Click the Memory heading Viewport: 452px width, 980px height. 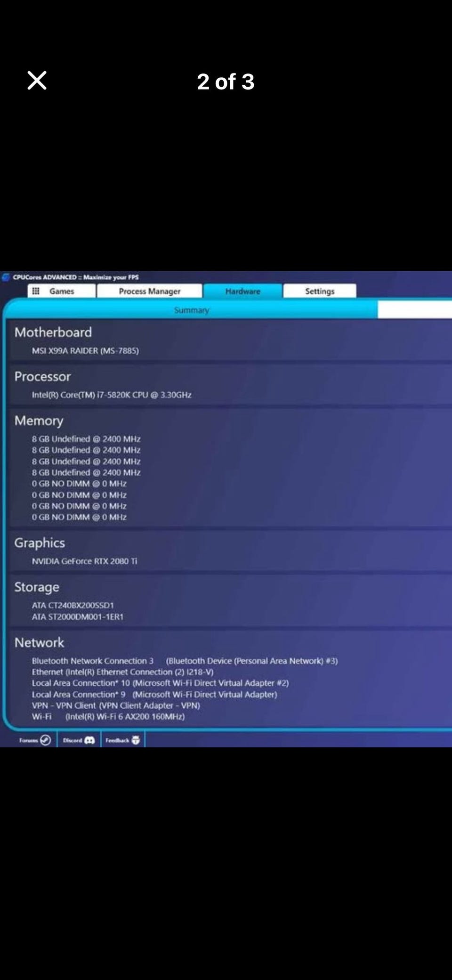(x=39, y=421)
